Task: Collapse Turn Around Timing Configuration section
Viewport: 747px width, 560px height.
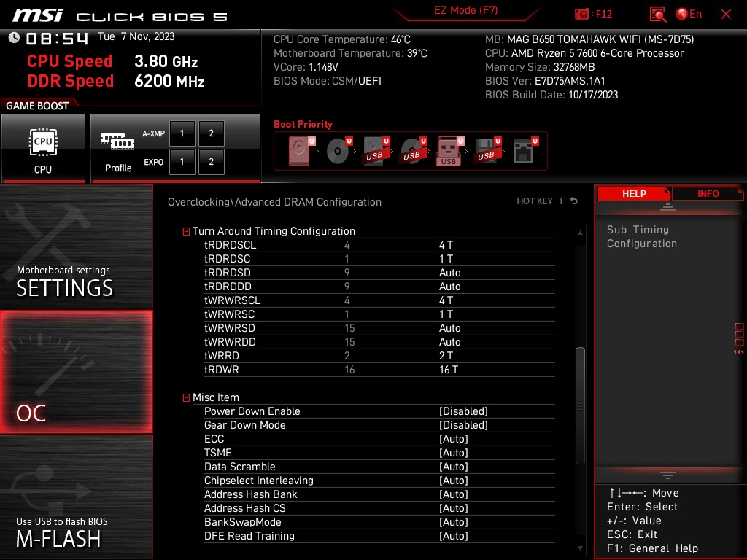Action: 186,231
